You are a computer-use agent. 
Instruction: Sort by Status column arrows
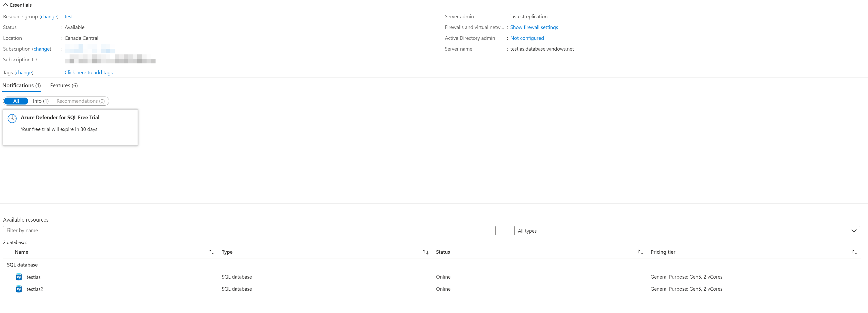click(x=640, y=252)
